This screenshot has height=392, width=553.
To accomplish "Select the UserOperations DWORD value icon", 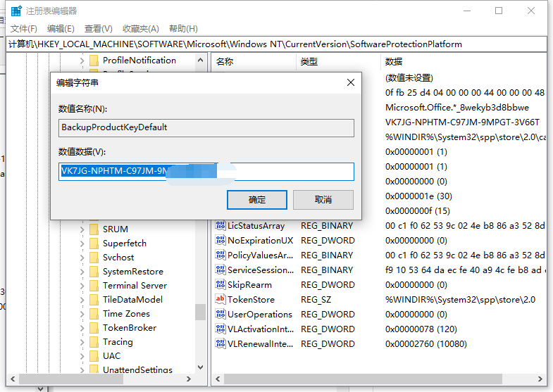I will [220, 314].
